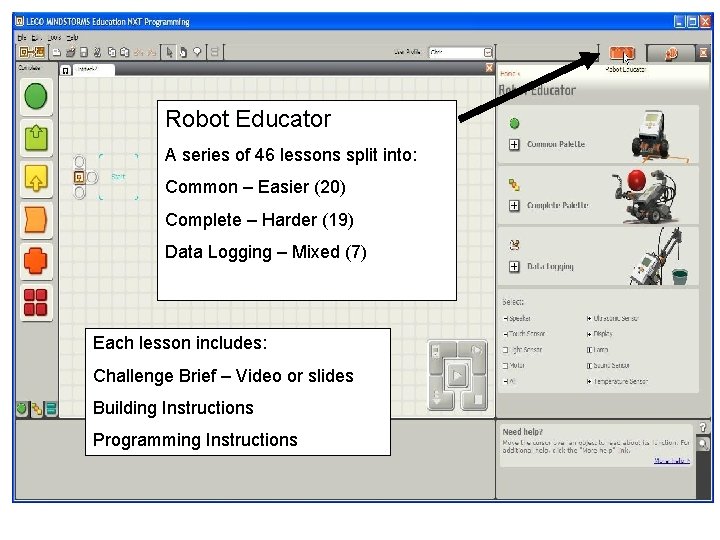Click the Create My Block toolbar icon
Screen dimensions: 720x540
pyautogui.click(x=214, y=52)
